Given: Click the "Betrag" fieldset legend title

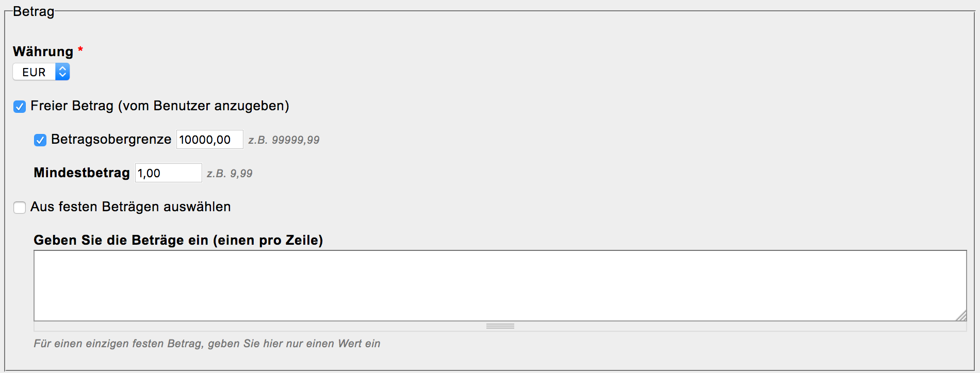Looking at the screenshot, I should [34, 11].
